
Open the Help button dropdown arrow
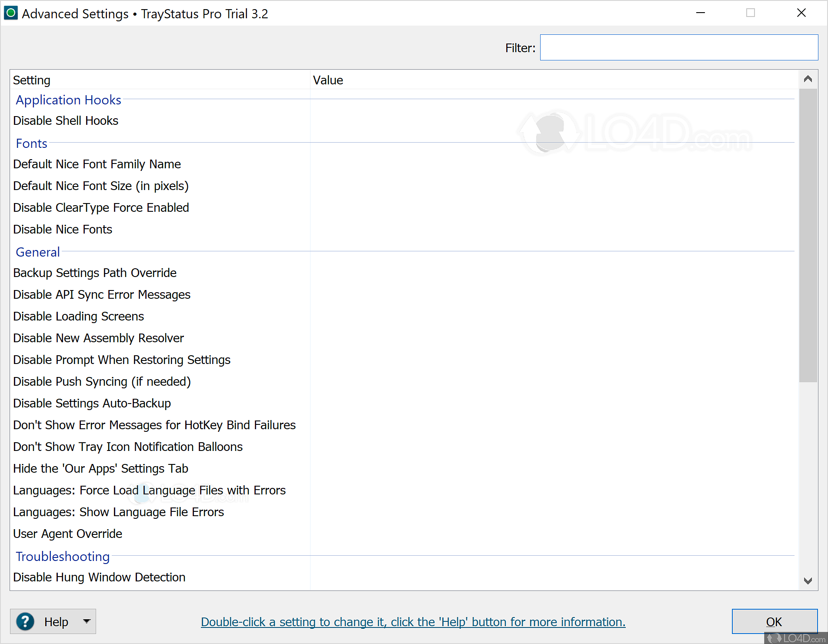point(87,621)
